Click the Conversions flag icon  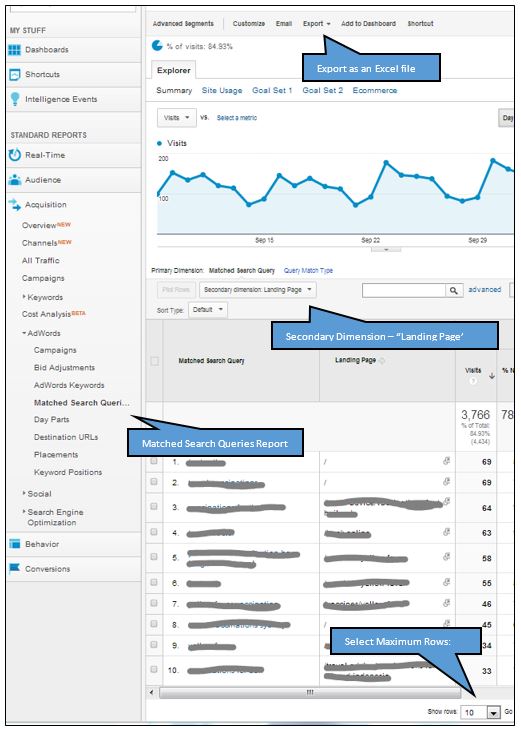pos(15,568)
